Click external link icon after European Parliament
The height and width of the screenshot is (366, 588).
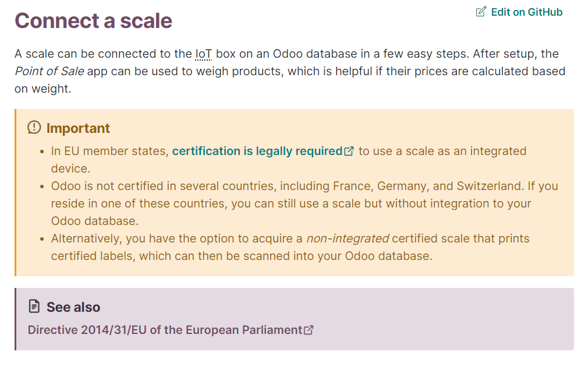point(309,330)
